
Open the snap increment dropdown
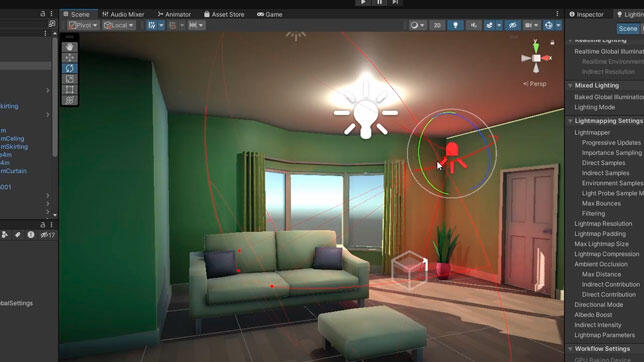196,25
